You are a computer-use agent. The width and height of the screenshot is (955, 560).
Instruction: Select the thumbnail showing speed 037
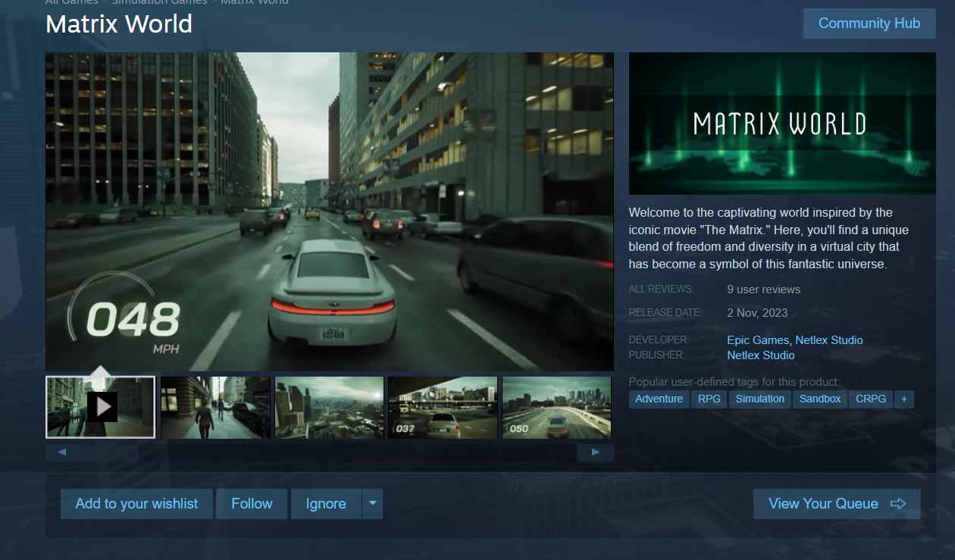point(443,407)
